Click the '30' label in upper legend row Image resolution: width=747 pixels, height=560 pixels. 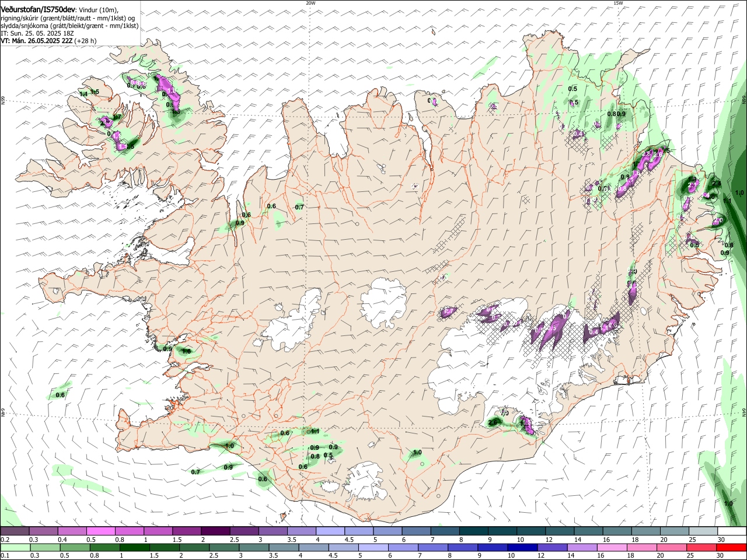tap(721, 540)
